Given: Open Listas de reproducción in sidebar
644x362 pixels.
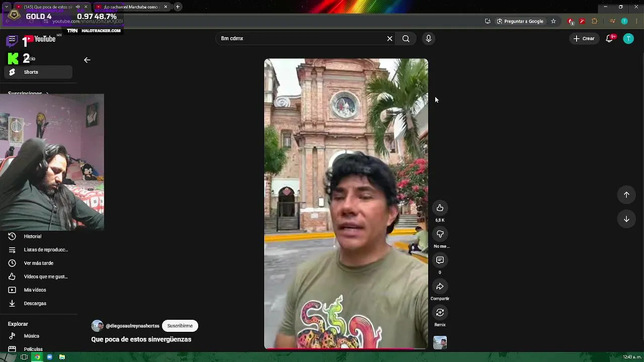Looking at the screenshot, I should [38, 250].
